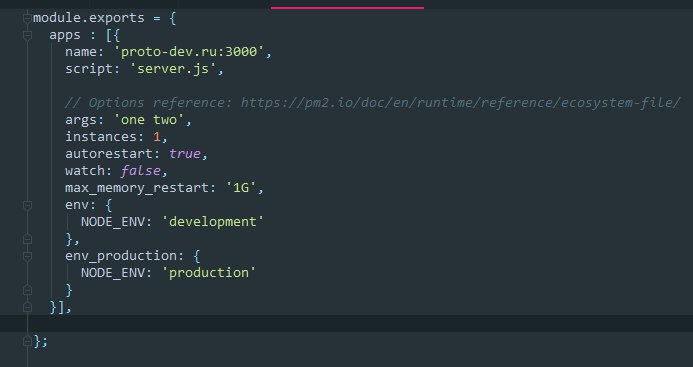Click fold-end marker beside the }, line

pos(27,239)
